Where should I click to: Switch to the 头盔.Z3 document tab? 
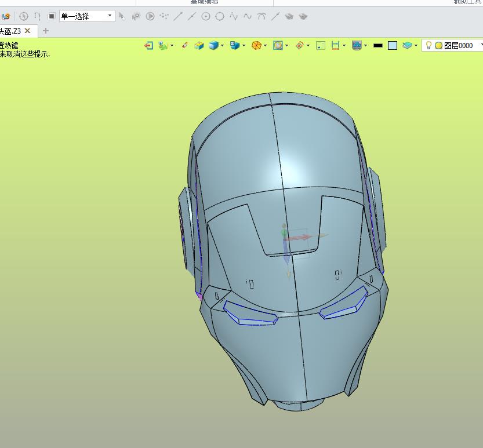click(x=10, y=31)
